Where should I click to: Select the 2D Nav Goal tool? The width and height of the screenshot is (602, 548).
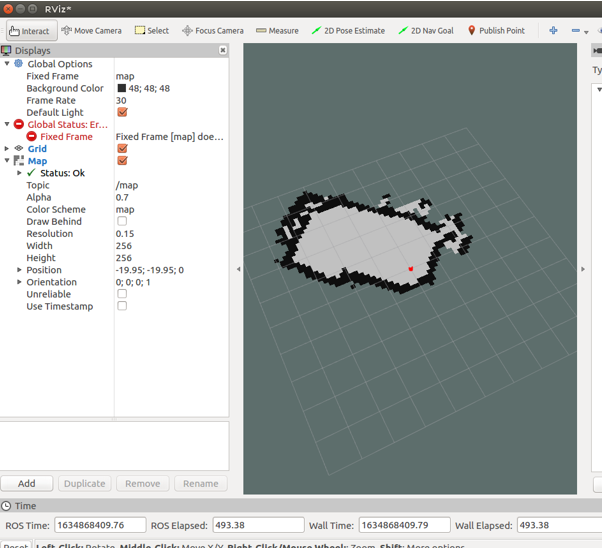tap(425, 31)
